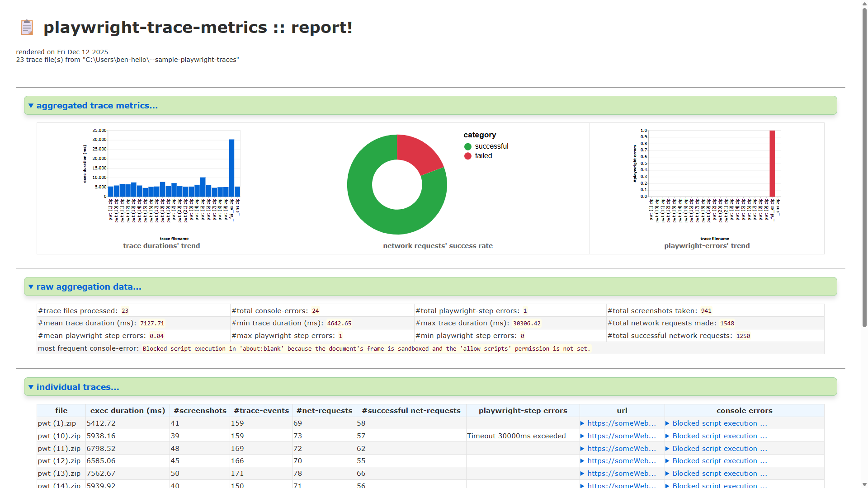Click the clipboard report icon

(27, 27)
